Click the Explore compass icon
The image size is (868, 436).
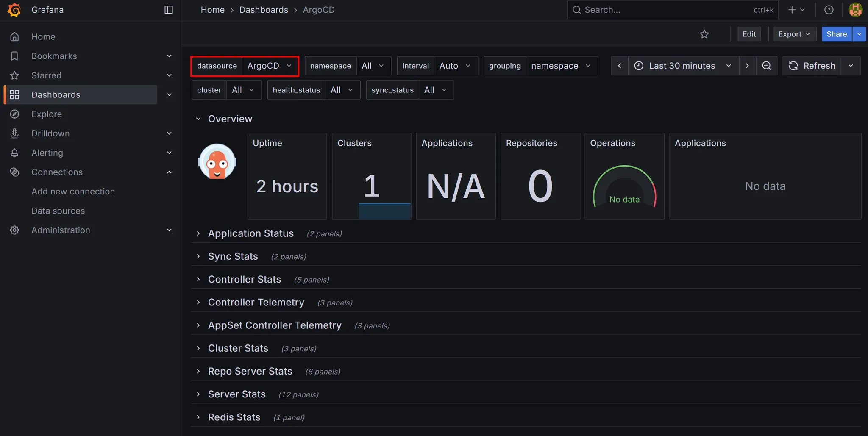point(14,114)
